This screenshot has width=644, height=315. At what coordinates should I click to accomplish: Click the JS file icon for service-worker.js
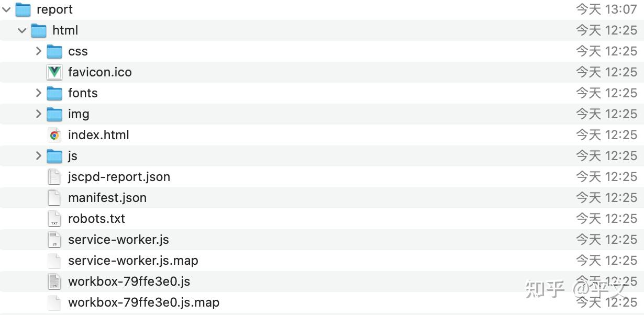tap(54, 240)
